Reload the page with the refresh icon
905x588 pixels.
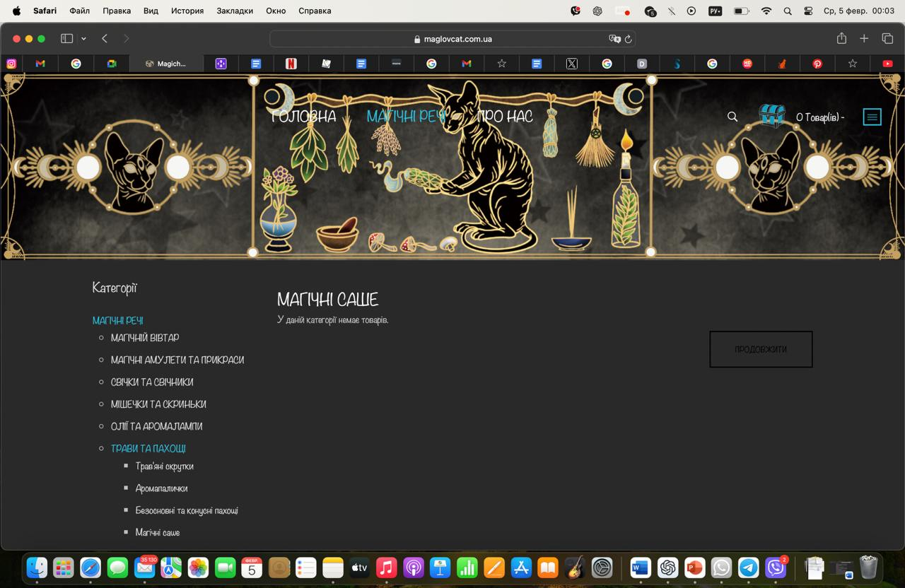click(x=628, y=39)
